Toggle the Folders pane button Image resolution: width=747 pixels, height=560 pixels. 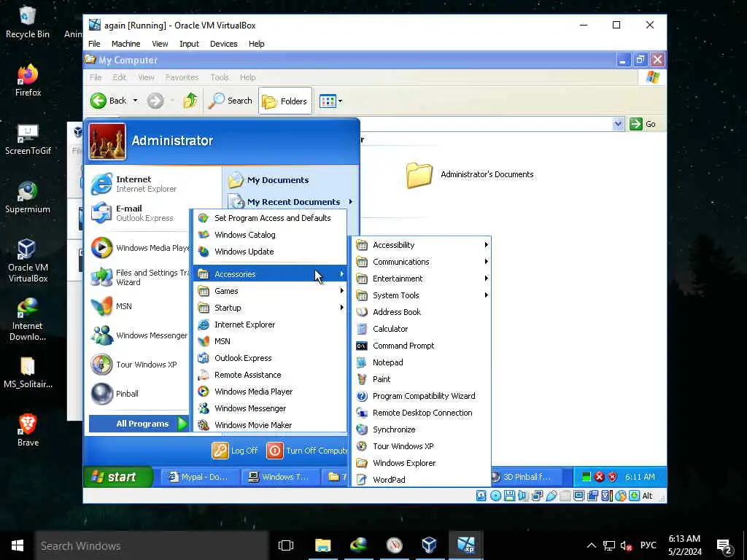click(x=285, y=101)
